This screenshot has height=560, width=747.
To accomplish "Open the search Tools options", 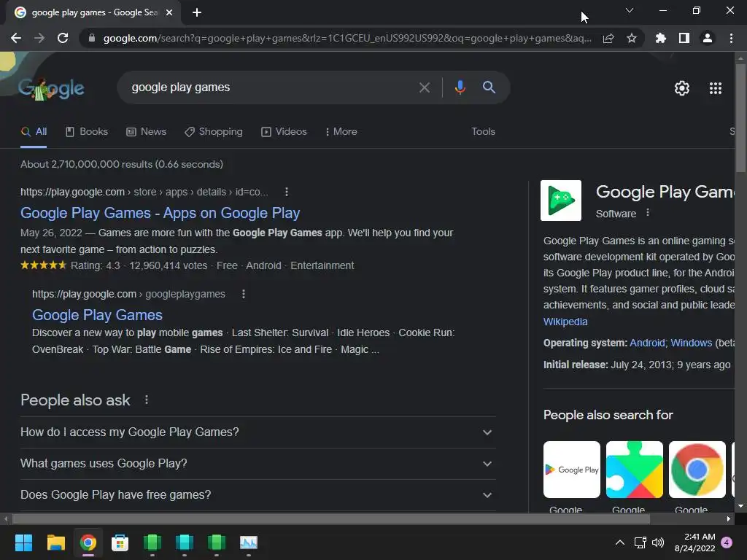I will pos(483,132).
